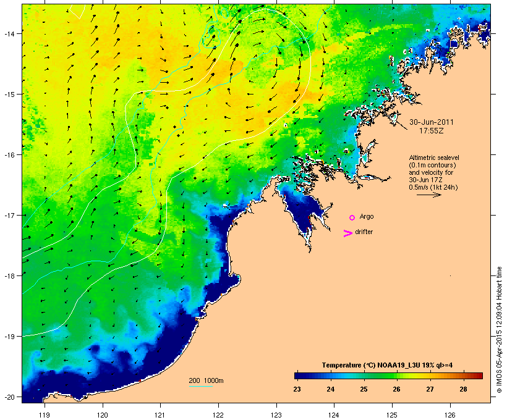Click the '0.5m/s (1kt 24h)' label
Viewport: 507px width, 420px height.
click(x=433, y=187)
